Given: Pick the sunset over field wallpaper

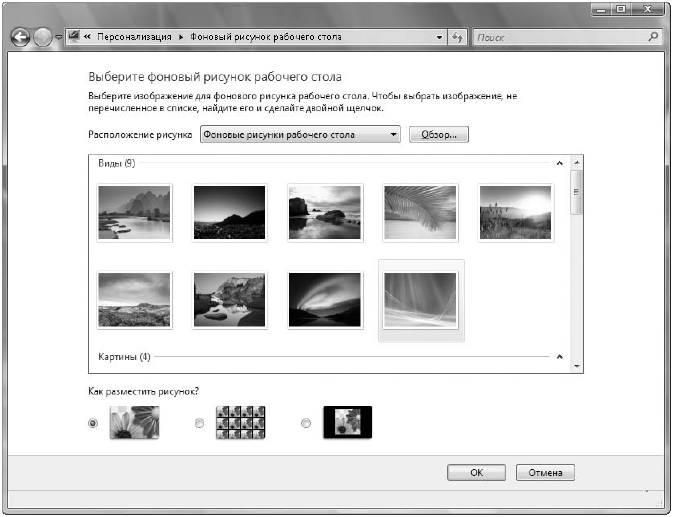Looking at the screenshot, I should 515,211.
